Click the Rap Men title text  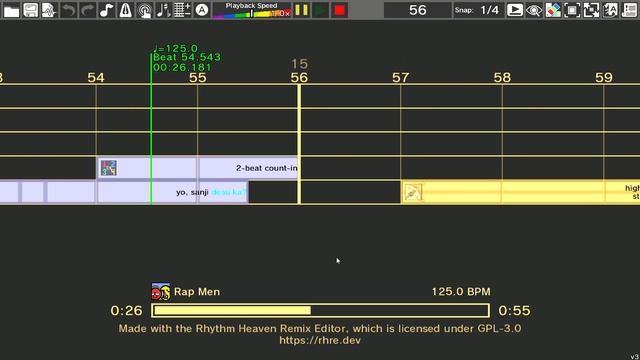tap(197, 292)
